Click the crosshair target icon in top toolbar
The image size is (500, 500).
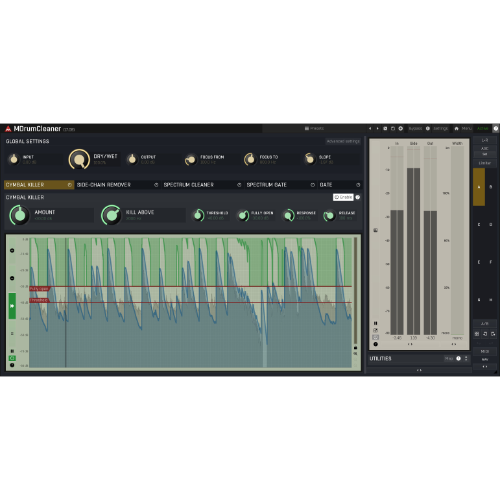click(401, 128)
